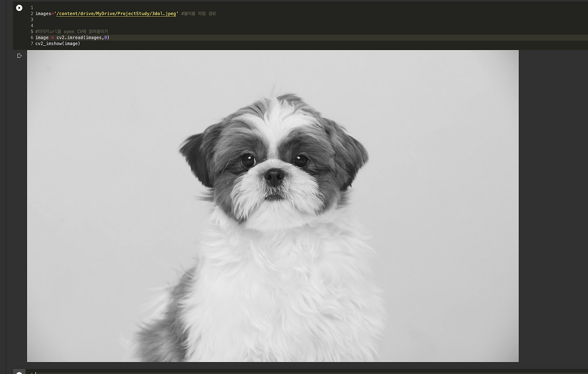Click the dog image output
588x374 pixels.
tap(273, 205)
